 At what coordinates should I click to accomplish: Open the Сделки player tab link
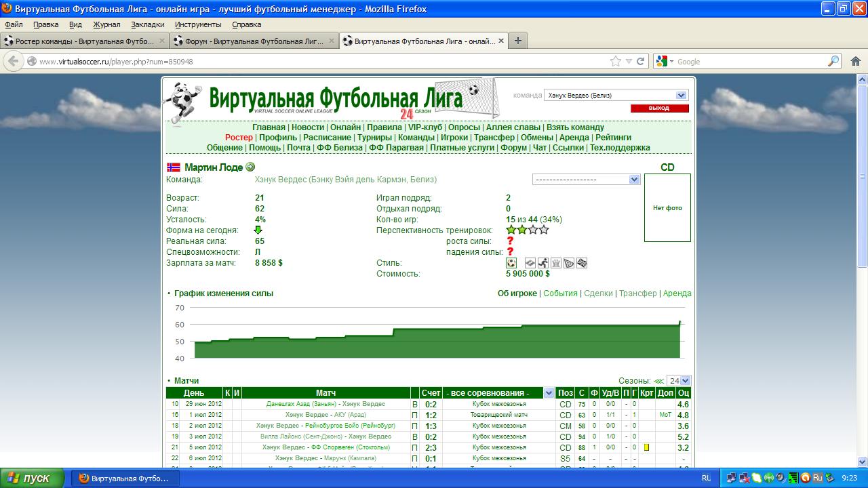click(x=598, y=293)
